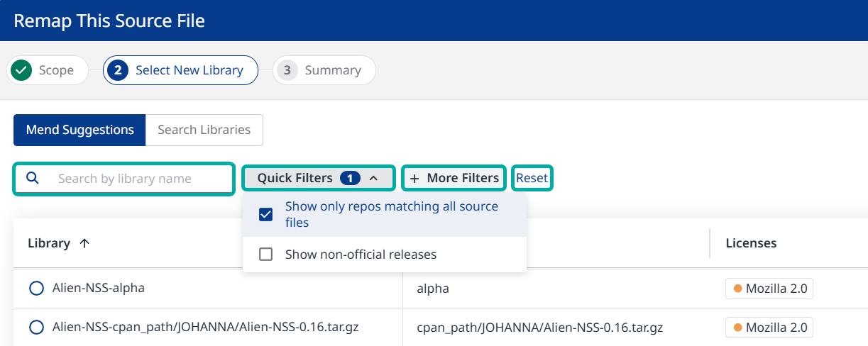The height and width of the screenshot is (346, 868).
Task: Click the Library sort ascending arrow
Action: click(84, 243)
